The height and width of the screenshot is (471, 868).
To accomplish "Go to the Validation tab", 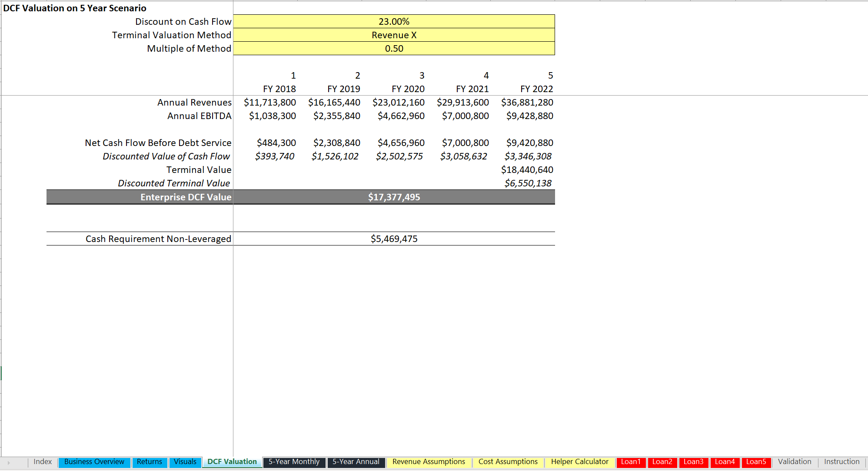I will 794,462.
